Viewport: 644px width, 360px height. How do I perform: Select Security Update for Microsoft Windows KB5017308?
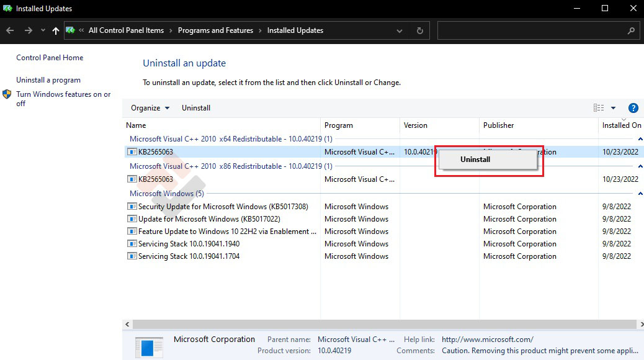[x=223, y=207]
